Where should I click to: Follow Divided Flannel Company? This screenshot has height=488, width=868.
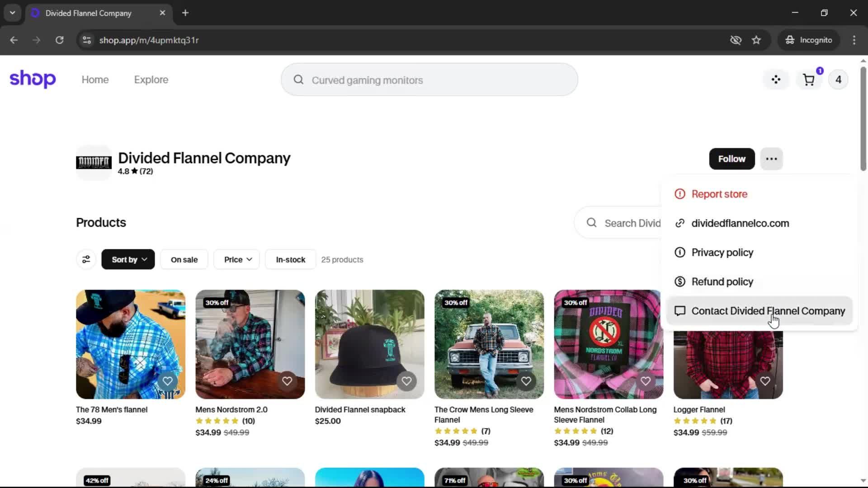coord(731,159)
